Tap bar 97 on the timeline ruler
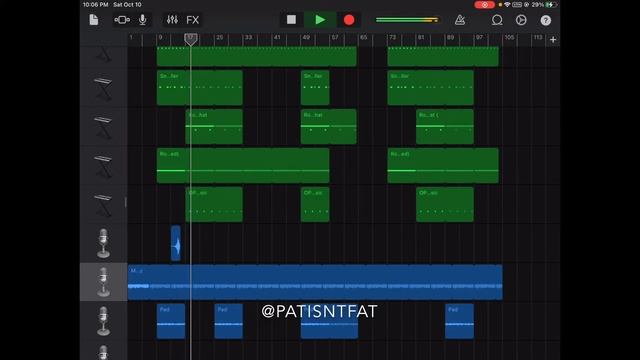The width and height of the screenshot is (640, 360). click(x=479, y=38)
